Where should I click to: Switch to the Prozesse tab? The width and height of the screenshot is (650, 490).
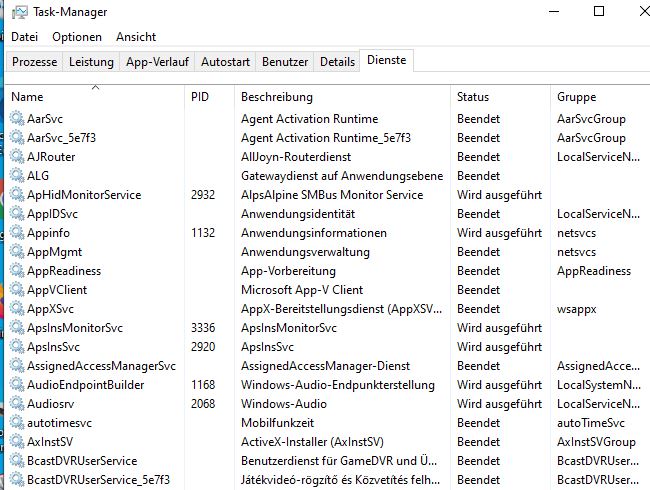coord(34,62)
